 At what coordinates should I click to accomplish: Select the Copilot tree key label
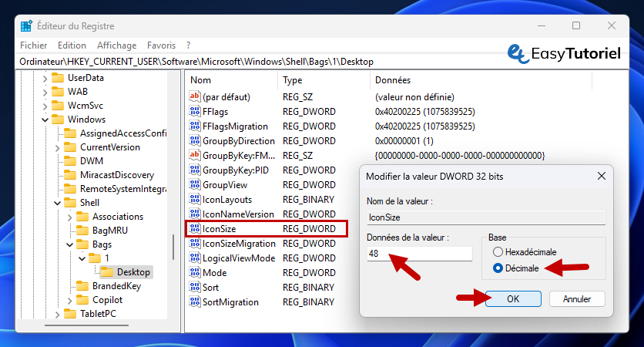click(108, 300)
